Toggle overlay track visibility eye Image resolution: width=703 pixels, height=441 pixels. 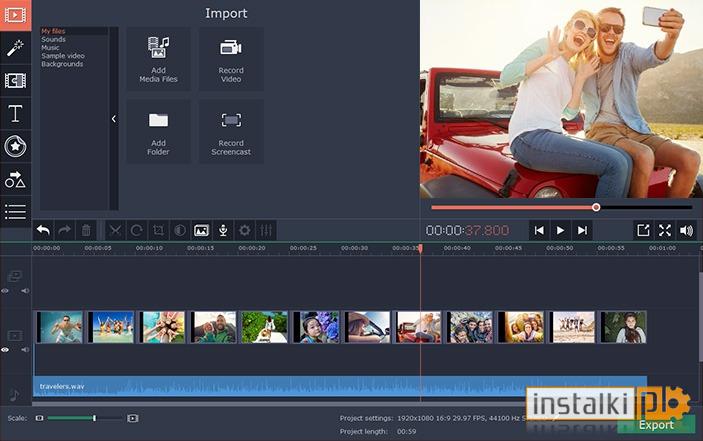point(5,291)
